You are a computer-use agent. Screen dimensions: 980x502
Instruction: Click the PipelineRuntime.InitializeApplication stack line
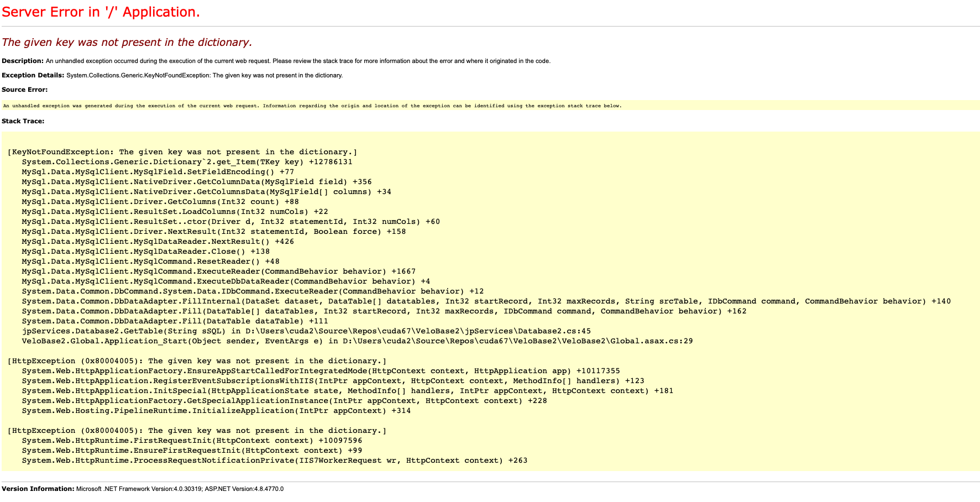coord(216,411)
